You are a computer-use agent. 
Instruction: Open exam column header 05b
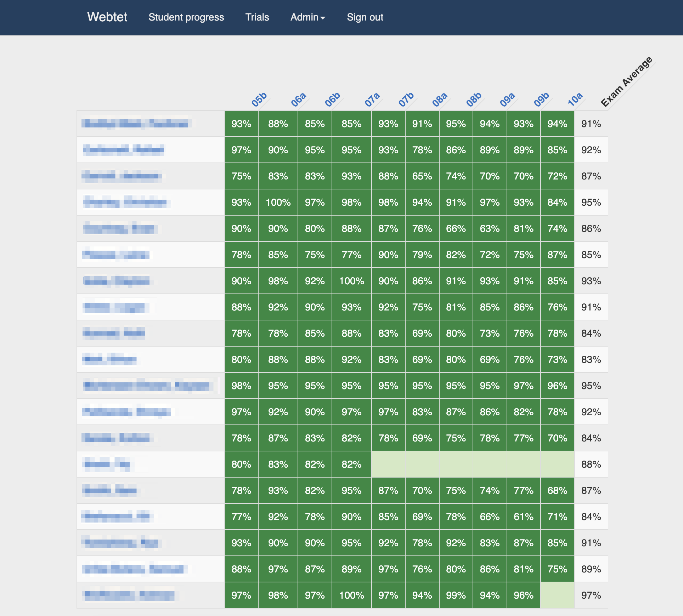pyautogui.click(x=259, y=99)
